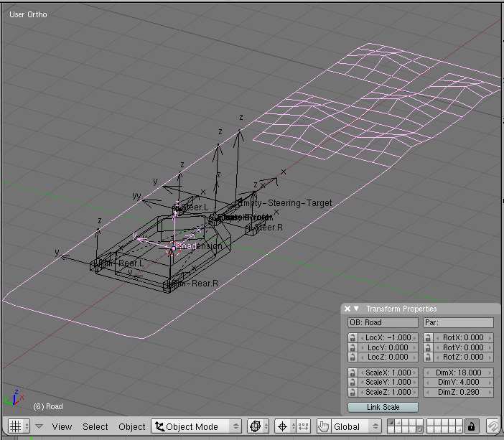The image size is (504, 440).
Task: Toggle the RotX lock icon
Action: [x=428, y=337]
